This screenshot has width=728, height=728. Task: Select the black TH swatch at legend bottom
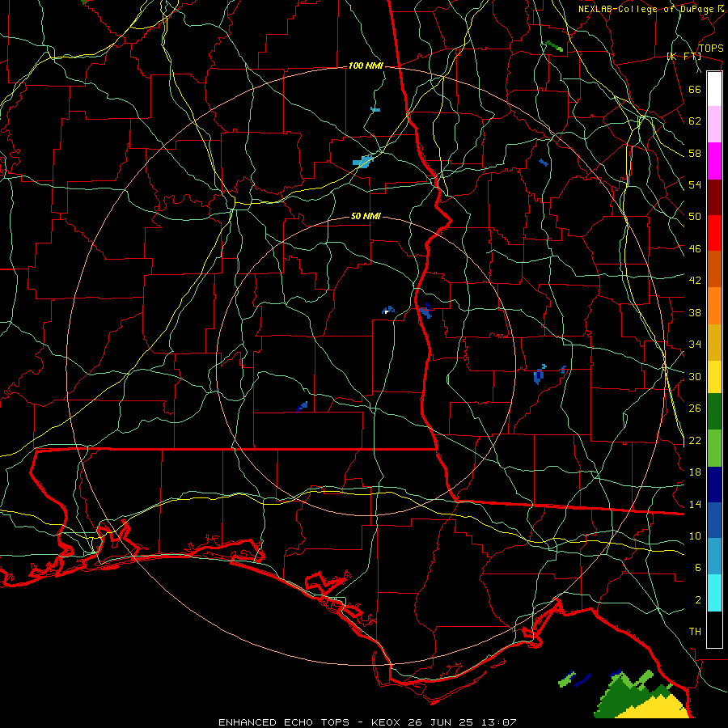[714, 629]
